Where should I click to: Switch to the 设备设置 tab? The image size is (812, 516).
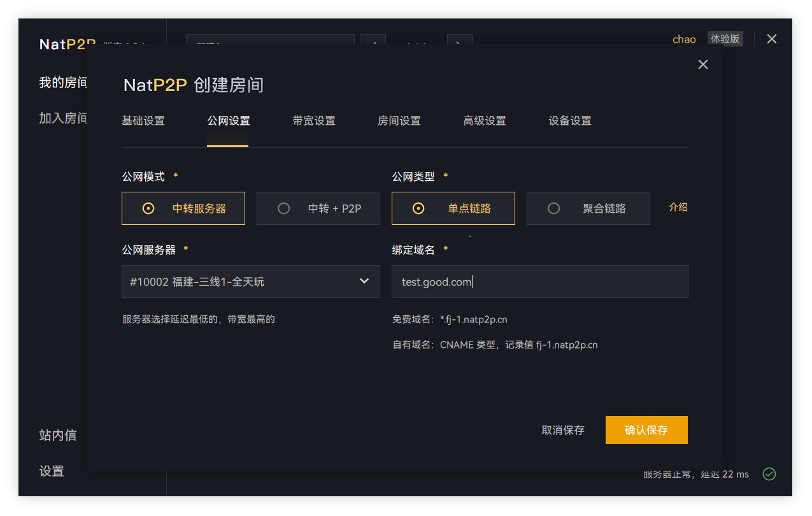point(570,120)
